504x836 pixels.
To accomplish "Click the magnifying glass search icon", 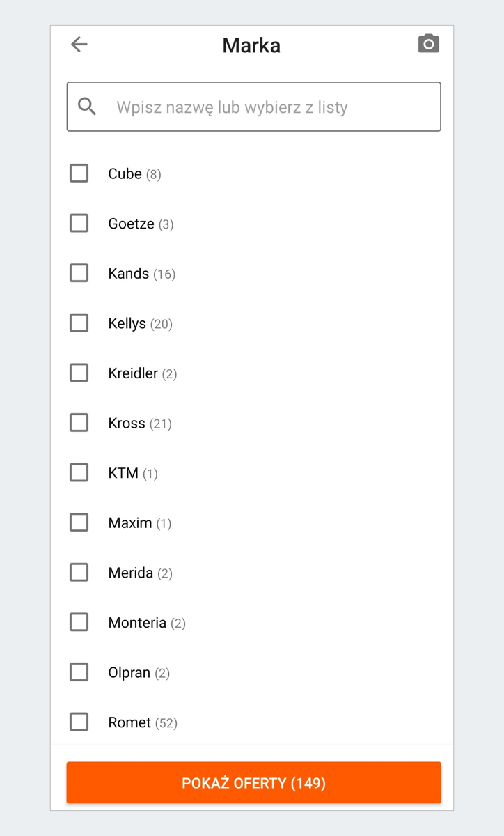I will pyautogui.click(x=87, y=107).
